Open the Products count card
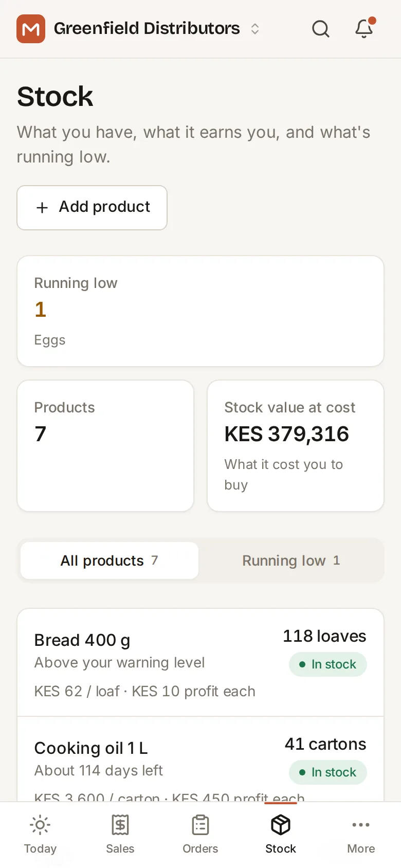Image resolution: width=401 pixels, height=868 pixels. click(x=105, y=446)
